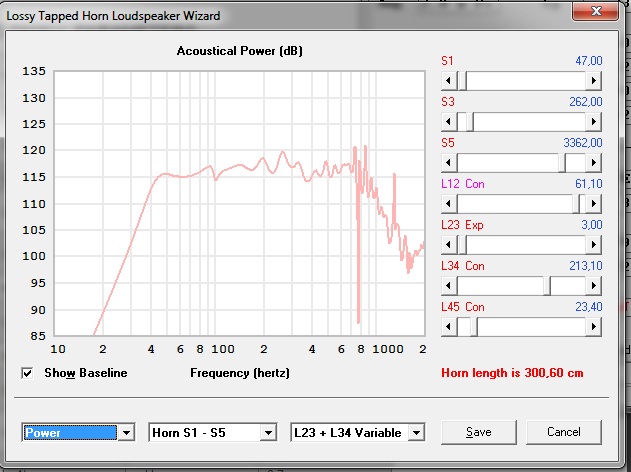631x472 pixels.
Task: Click the Show Baseline label text
Action: (x=86, y=373)
